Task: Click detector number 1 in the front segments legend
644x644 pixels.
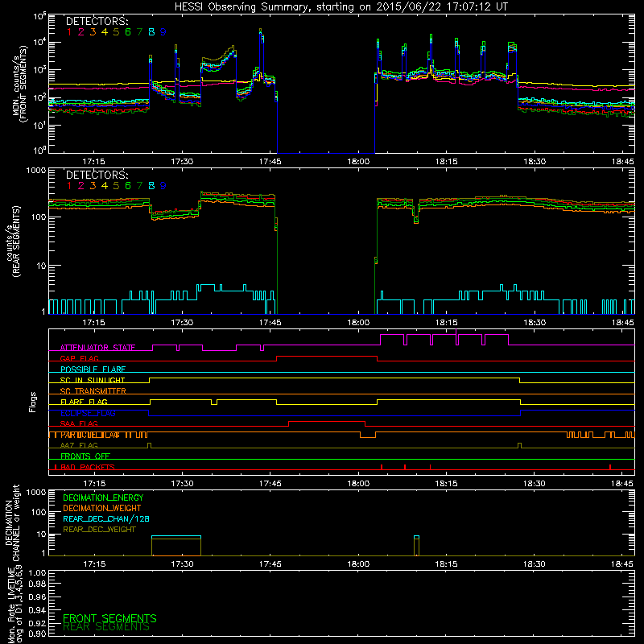Action: (69, 32)
